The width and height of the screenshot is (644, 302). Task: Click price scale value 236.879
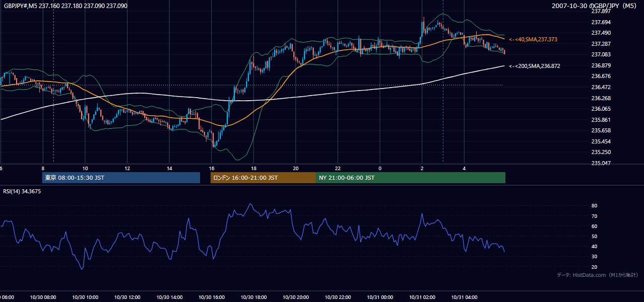point(600,65)
